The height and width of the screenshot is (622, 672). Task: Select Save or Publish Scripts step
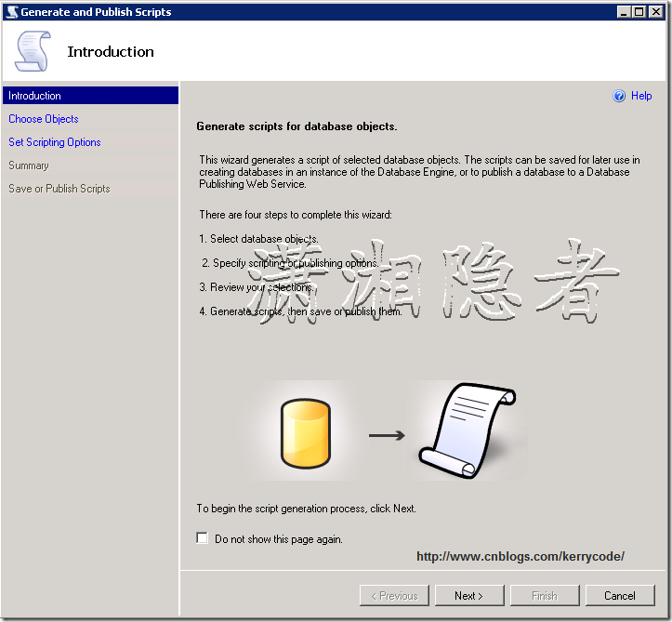[59, 189]
